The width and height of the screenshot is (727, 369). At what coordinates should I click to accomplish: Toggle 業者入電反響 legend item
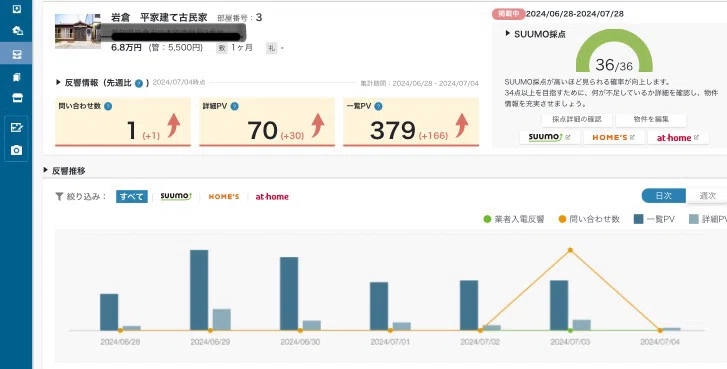point(513,219)
